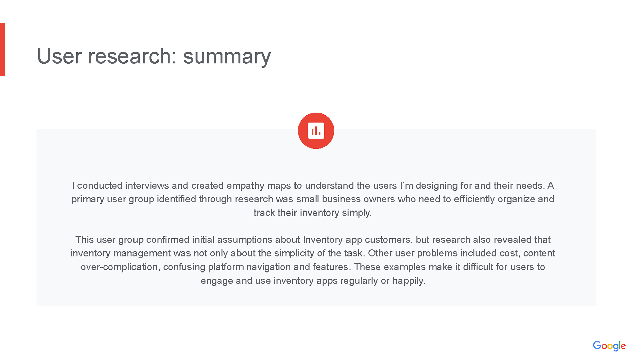The image size is (644, 362).
Task: Click the green 'l' in Google logo
Action: [x=620, y=345]
